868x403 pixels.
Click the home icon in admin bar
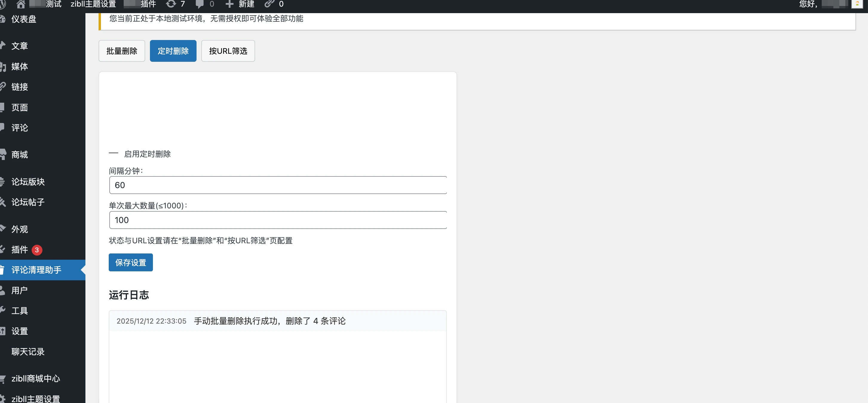21,4
